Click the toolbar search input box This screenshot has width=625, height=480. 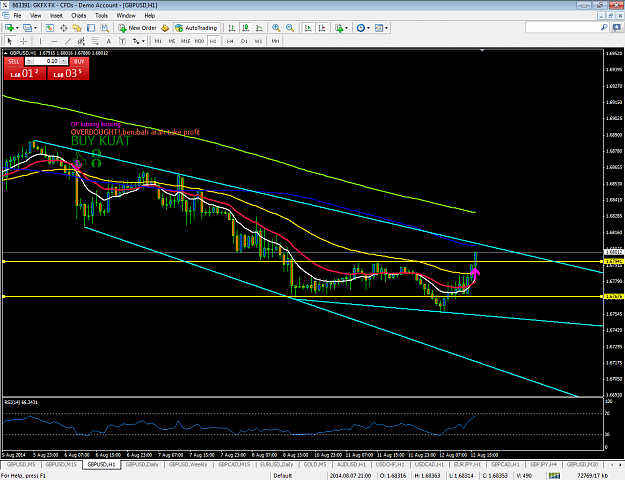click(x=563, y=27)
